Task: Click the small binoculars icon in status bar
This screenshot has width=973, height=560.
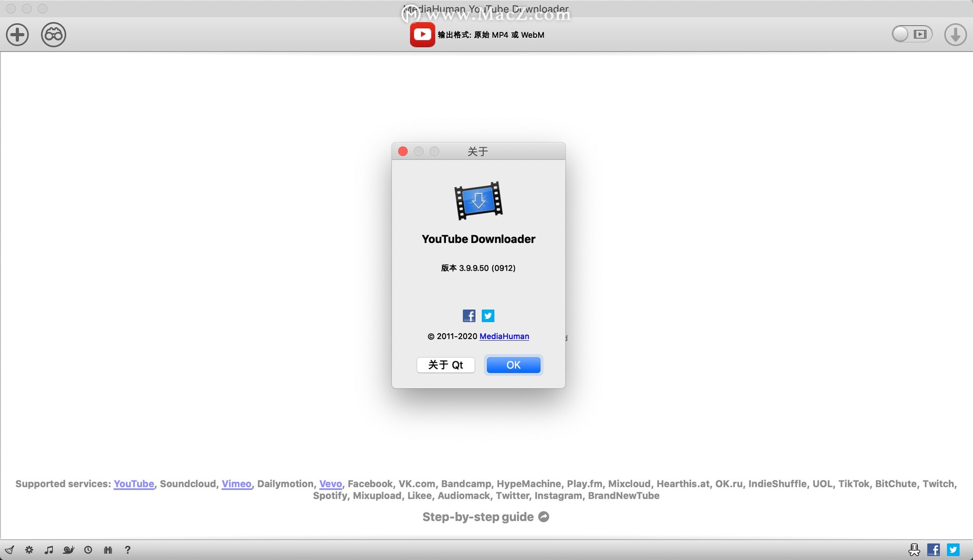Action: click(108, 550)
